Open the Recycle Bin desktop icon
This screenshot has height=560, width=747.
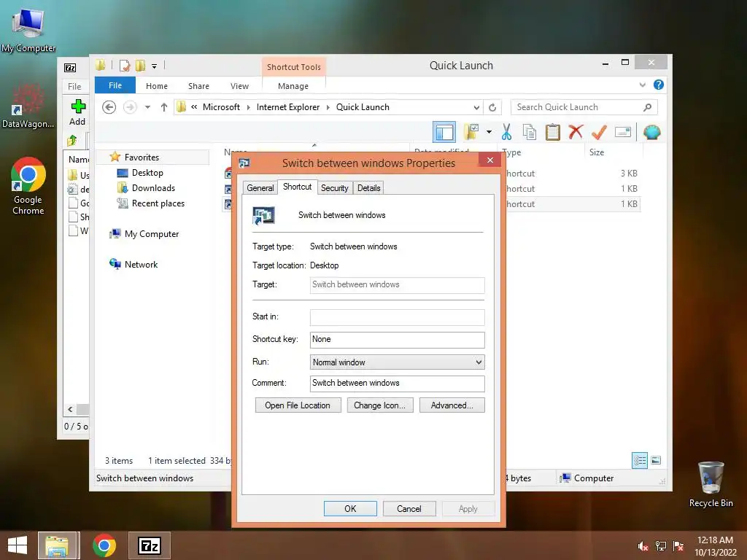pyautogui.click(x=711, y=484)
